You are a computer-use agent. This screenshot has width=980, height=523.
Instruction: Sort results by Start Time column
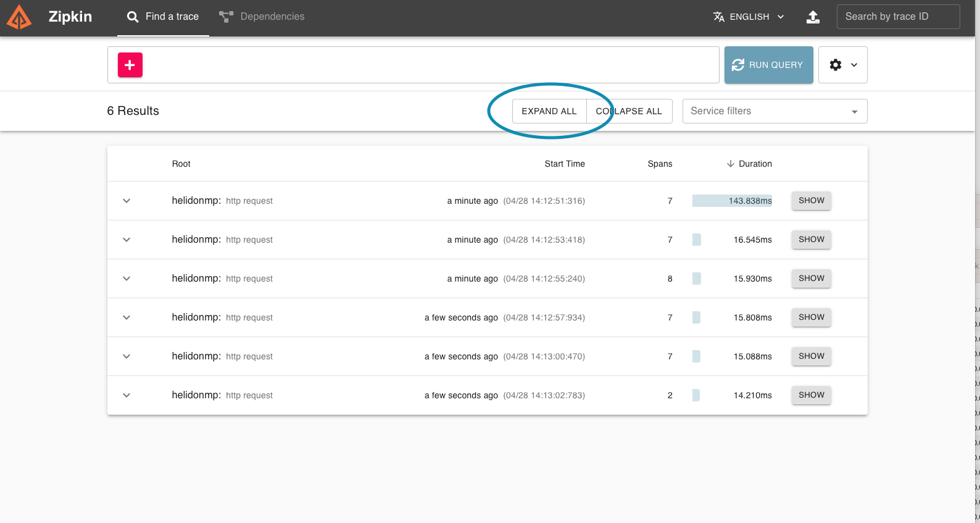point(564,164)
